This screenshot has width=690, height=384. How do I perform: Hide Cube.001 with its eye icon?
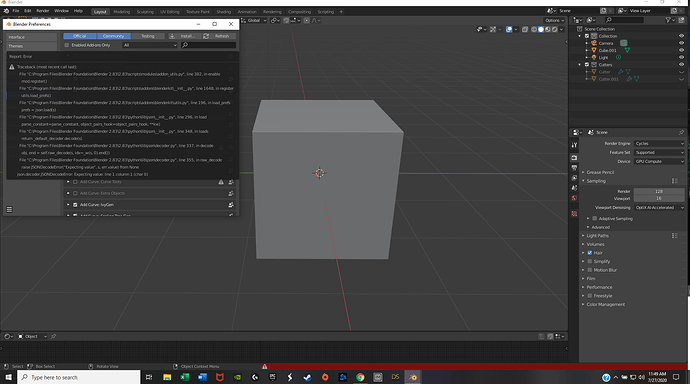[681, 50]
